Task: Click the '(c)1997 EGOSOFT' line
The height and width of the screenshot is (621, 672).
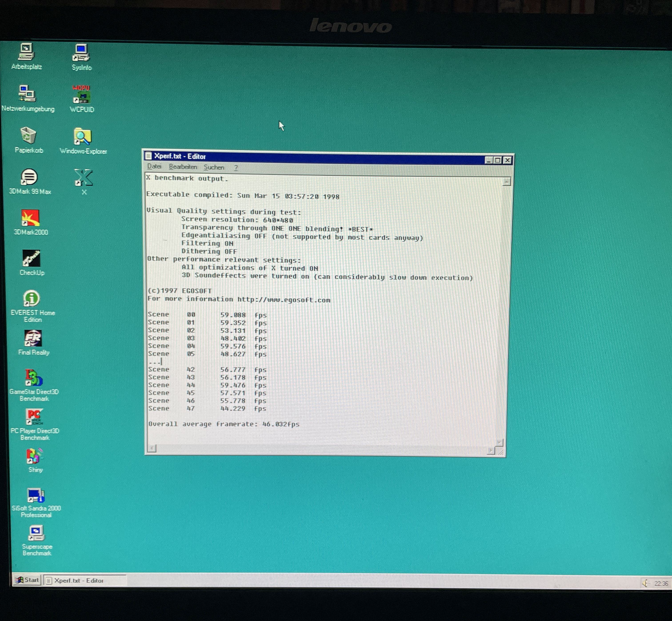Action: [x=180, y=291]
